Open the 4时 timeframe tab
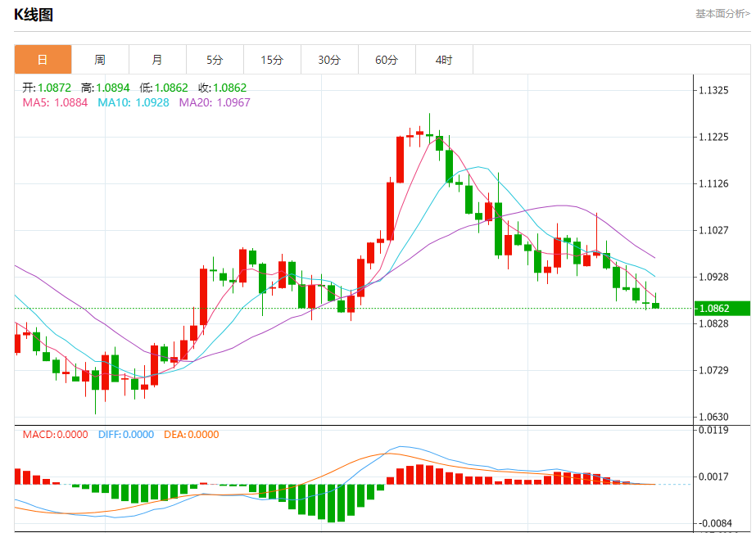 [445, 60]
